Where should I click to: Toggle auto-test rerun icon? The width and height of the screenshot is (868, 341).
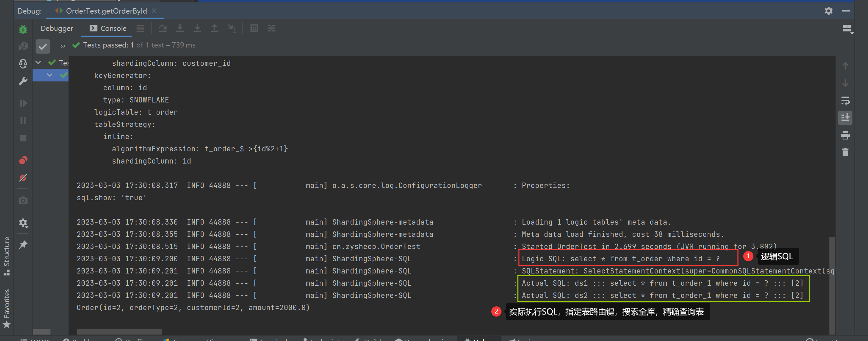click(23, 63)
